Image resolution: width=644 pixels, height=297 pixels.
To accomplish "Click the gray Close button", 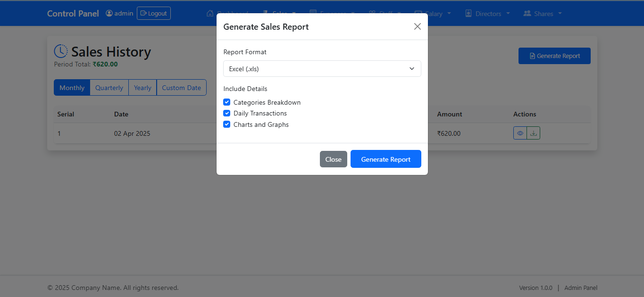I will (x=333, y=159).
